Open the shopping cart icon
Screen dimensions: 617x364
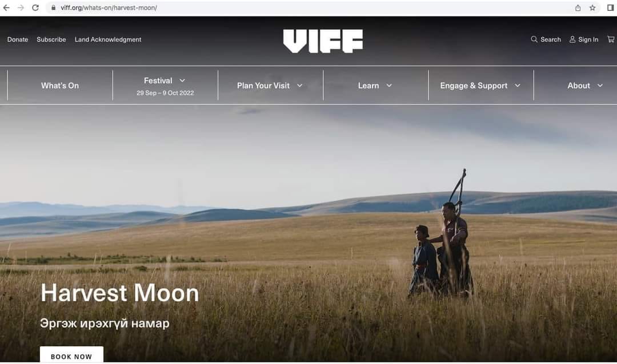point(611,39)
